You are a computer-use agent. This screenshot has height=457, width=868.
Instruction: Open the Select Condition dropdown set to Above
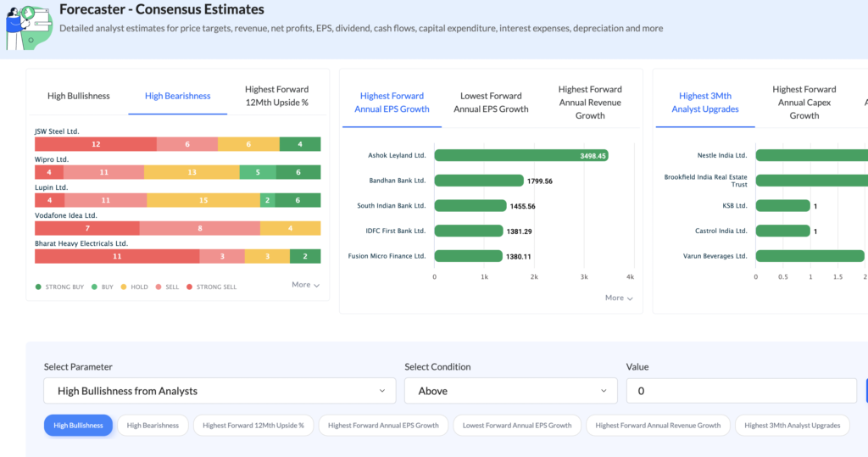click(x=511, y=391)
